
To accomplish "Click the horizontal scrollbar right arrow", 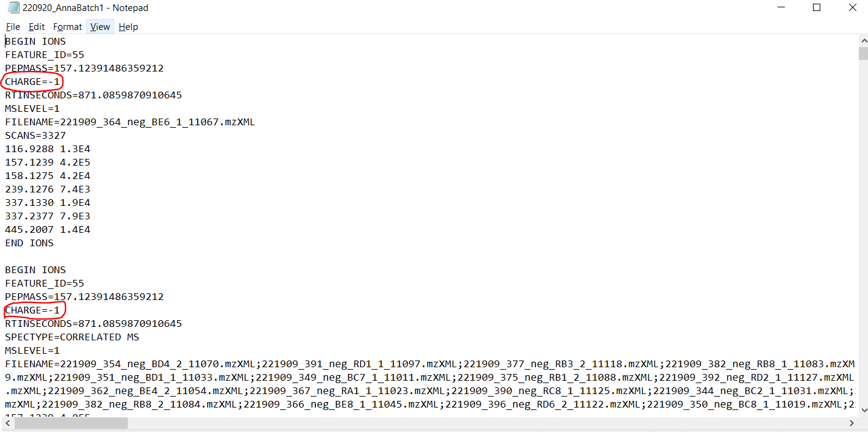I will click(852, 422).
